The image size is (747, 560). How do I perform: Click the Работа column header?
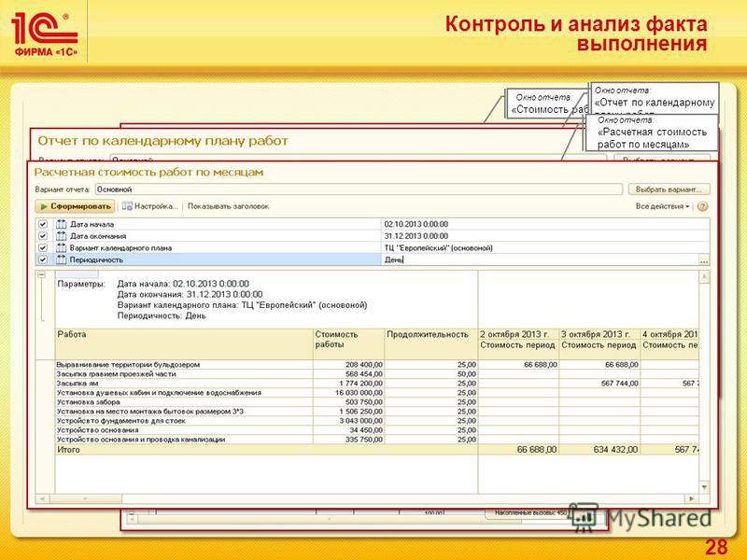[184, 343]
